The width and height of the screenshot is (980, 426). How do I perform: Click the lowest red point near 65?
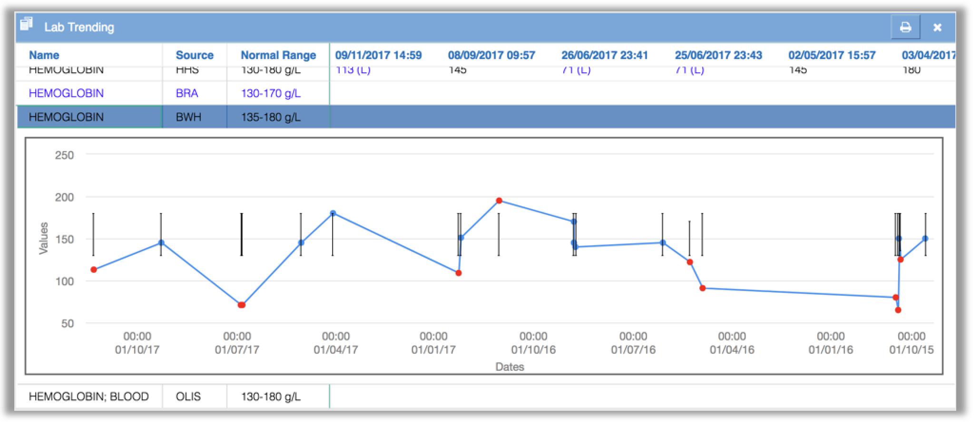898,310
